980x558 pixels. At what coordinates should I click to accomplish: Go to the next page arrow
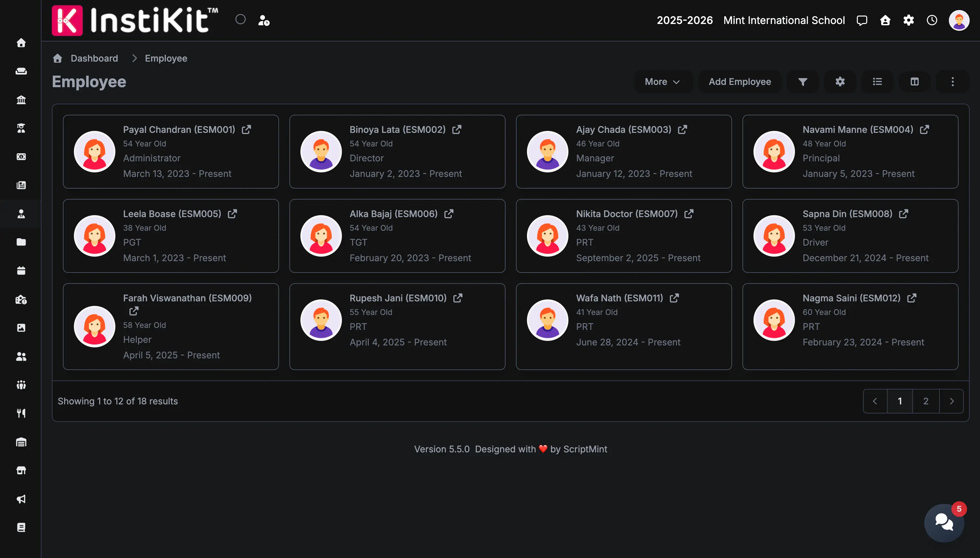951,401
